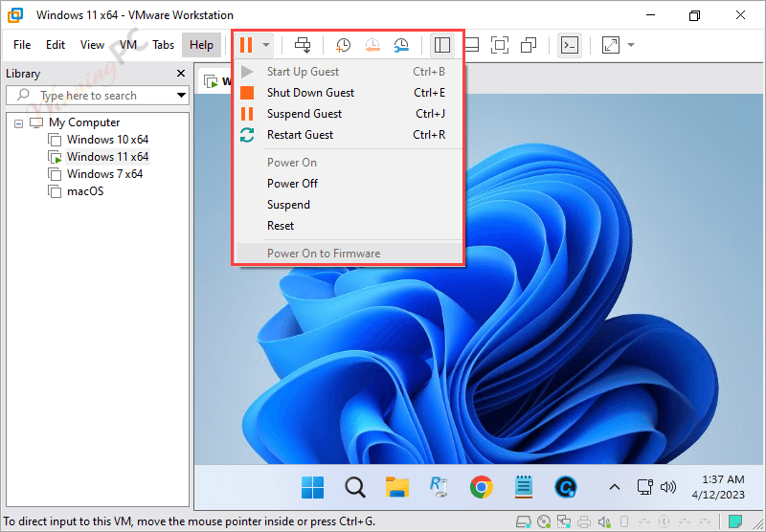Click the sound card status icon
Screen dimensions: 766x532
[x=604, y=522]
